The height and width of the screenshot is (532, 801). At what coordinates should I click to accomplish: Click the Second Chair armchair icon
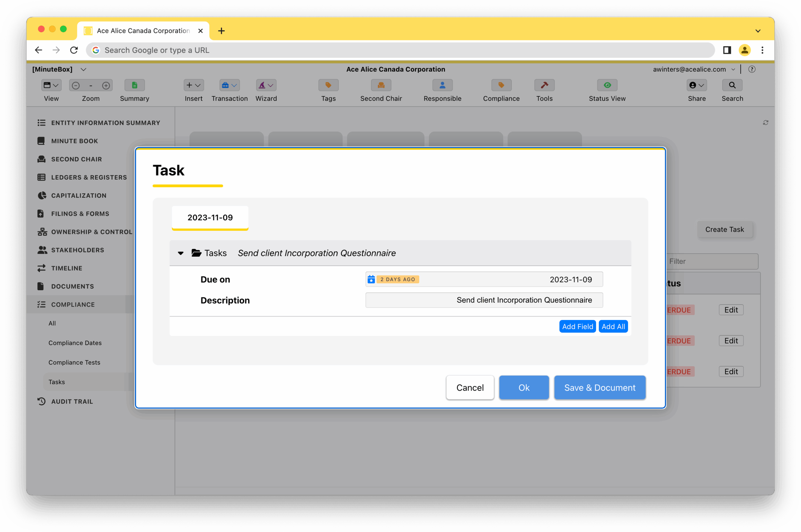(x=381, y=85)
